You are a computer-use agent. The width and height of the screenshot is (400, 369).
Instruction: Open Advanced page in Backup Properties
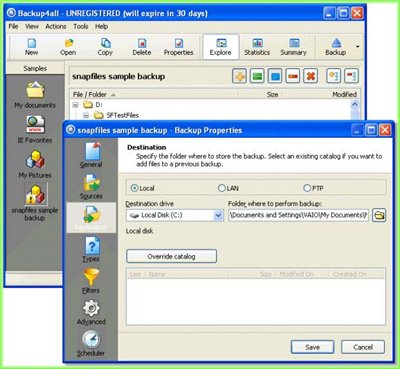pos(91,312)
